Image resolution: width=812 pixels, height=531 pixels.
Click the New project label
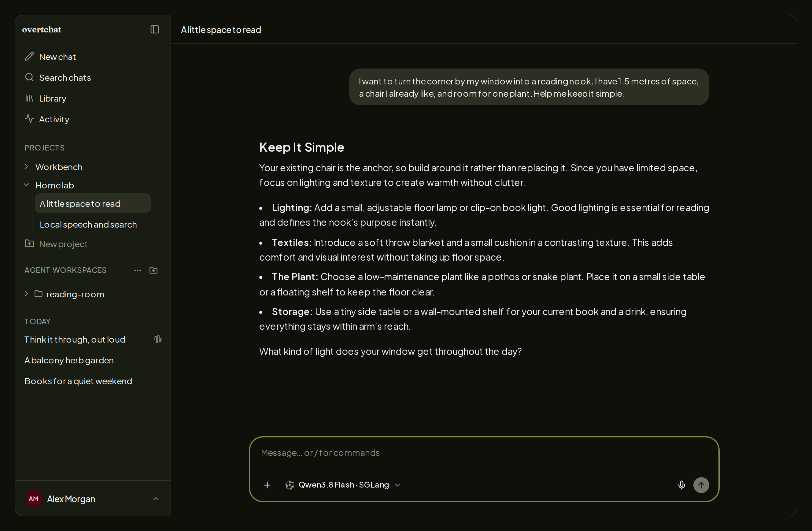63,244
